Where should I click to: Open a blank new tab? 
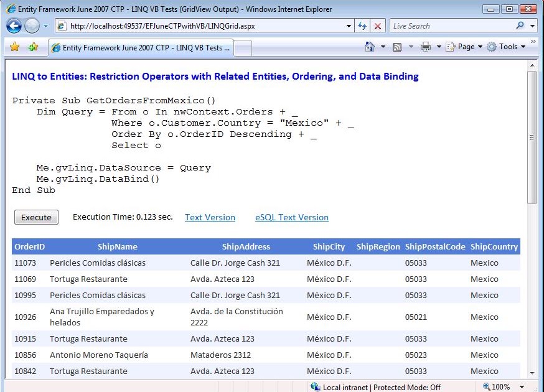(x=243, y=48)
